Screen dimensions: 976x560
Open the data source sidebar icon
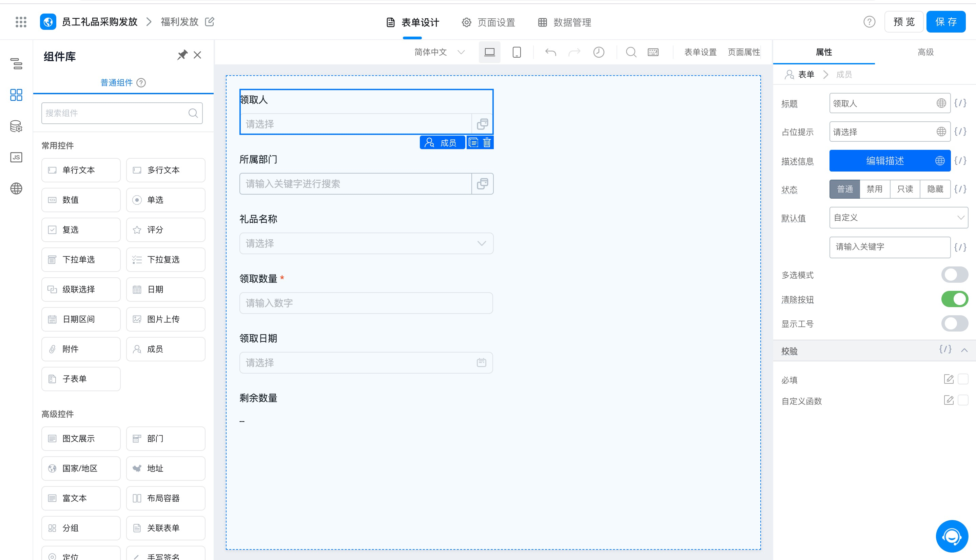[16, 126]
